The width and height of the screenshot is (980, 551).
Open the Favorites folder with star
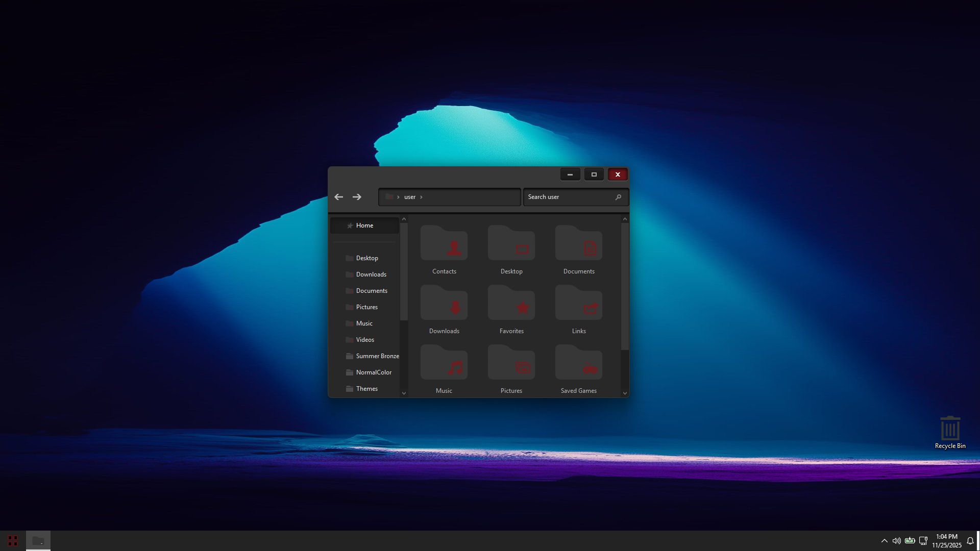(x=511, y=304)
